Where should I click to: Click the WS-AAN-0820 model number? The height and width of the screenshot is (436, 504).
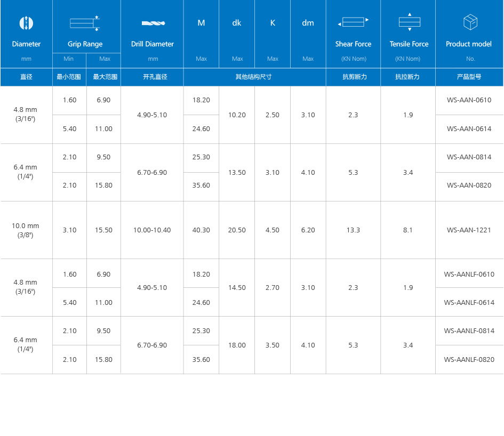469,185
